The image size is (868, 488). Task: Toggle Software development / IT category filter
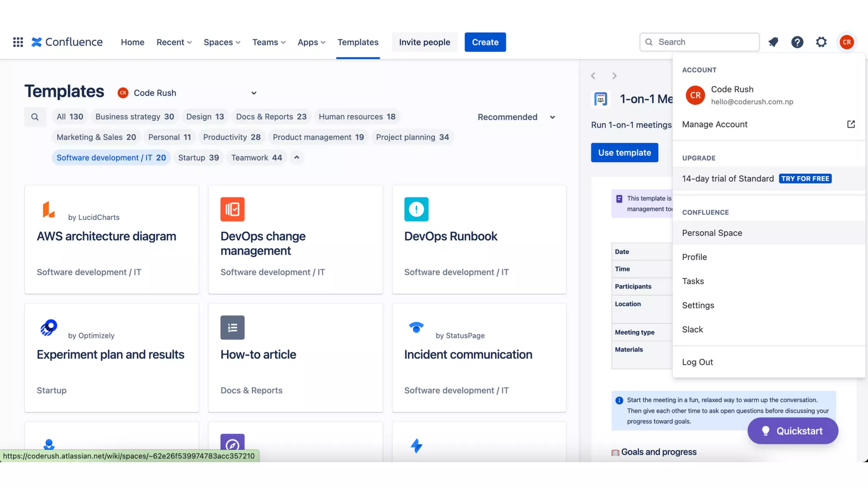tap(111, 158)
